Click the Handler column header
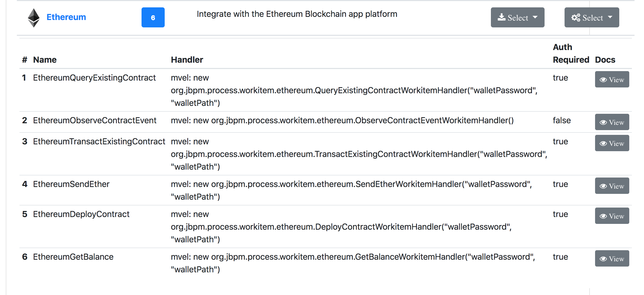This screenshot has width=644, height=295. coord(187,60)
